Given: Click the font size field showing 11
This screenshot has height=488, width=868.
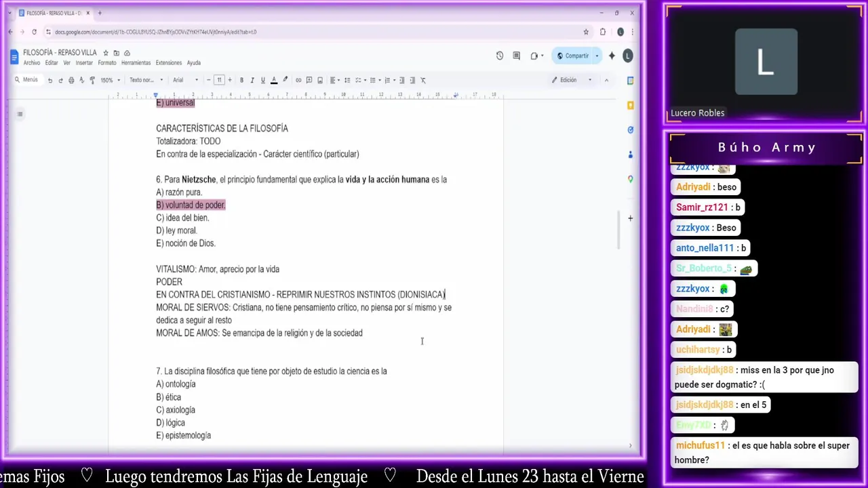Looking at the screenshot, I should [x=219, y=80].
